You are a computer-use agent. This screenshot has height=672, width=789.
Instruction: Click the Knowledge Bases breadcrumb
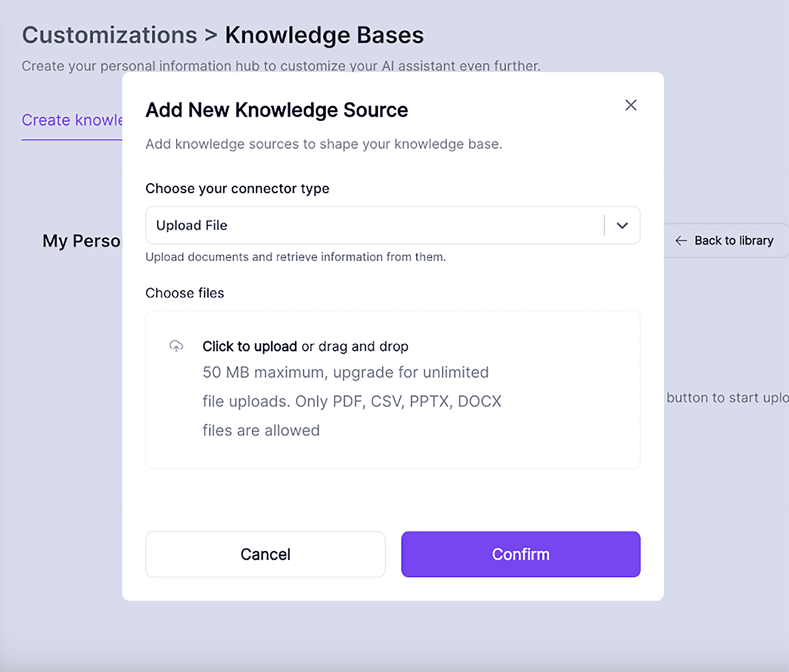click(x=324, y=35)
